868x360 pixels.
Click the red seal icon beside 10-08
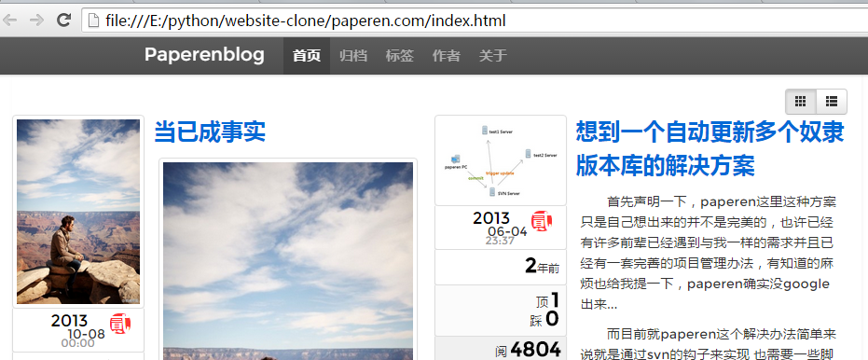tap(120, 324)
